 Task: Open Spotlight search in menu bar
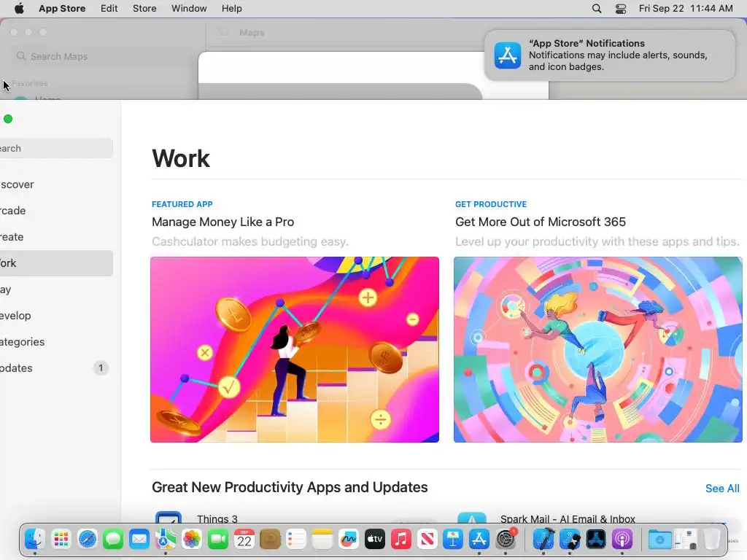click(x=597, y=9)
